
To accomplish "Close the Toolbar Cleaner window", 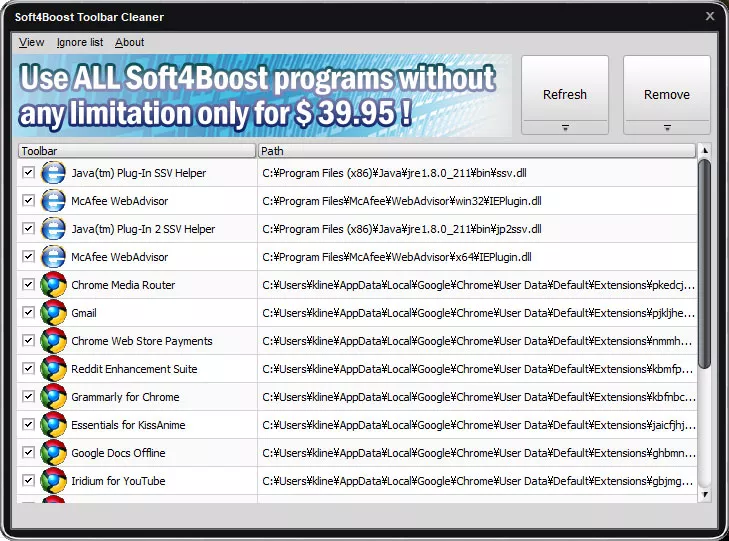I will [710, 16].
